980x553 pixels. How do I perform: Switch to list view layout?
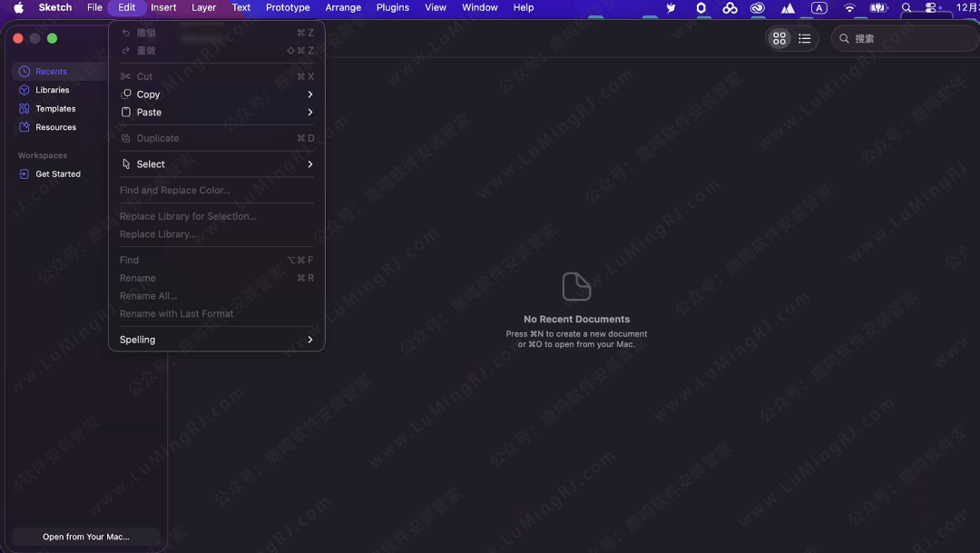pos(804,39)
